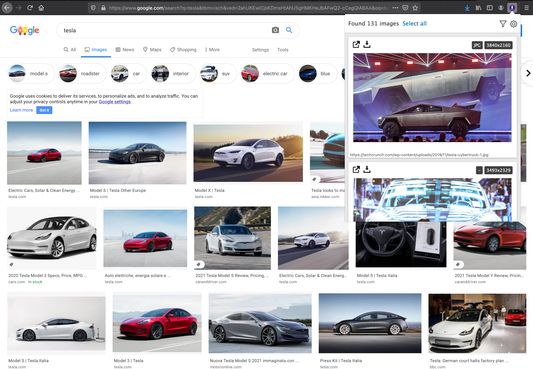Open the Firefox hamburger menu

pyautogui.click(x=526, y=7)
